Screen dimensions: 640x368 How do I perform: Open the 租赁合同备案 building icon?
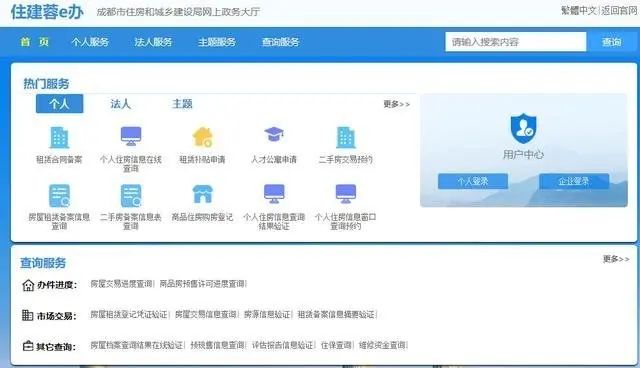(59, 137)
